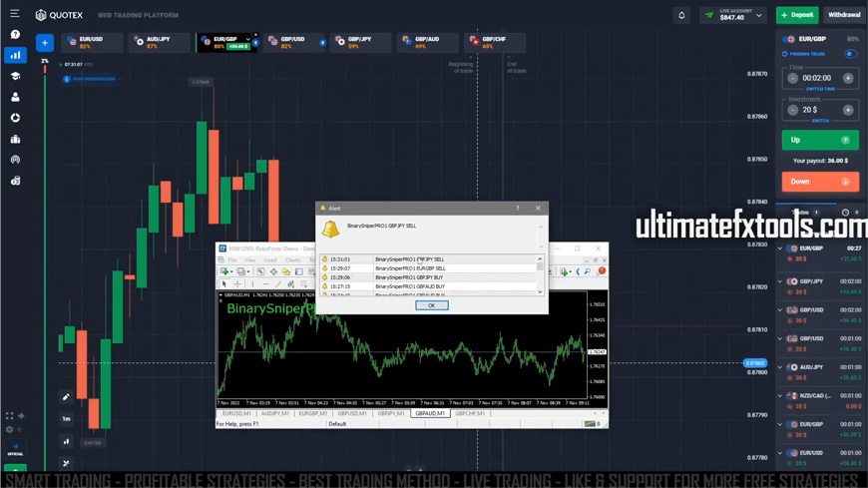Expand the Live Account balance dropdown
This screenshot has height=488, width=868.
pos(759,16)
